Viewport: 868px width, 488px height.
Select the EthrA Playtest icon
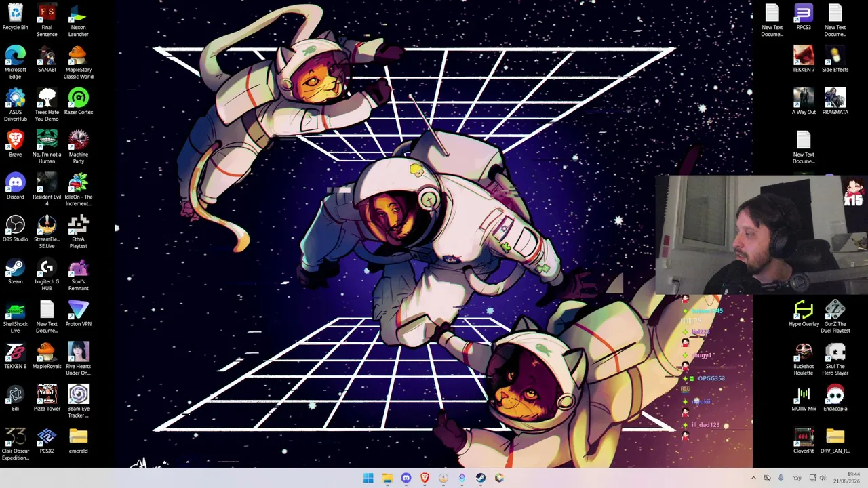tap(78, 232)
